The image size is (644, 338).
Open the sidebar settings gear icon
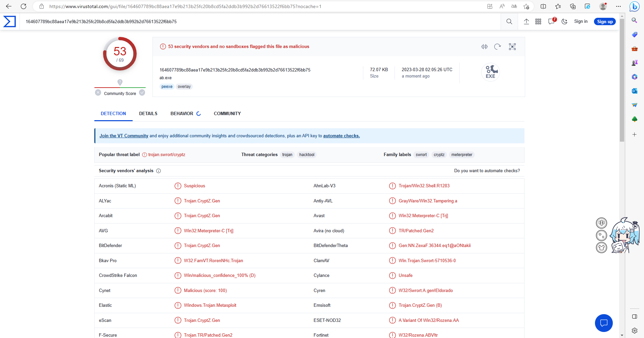click(634, 331)
